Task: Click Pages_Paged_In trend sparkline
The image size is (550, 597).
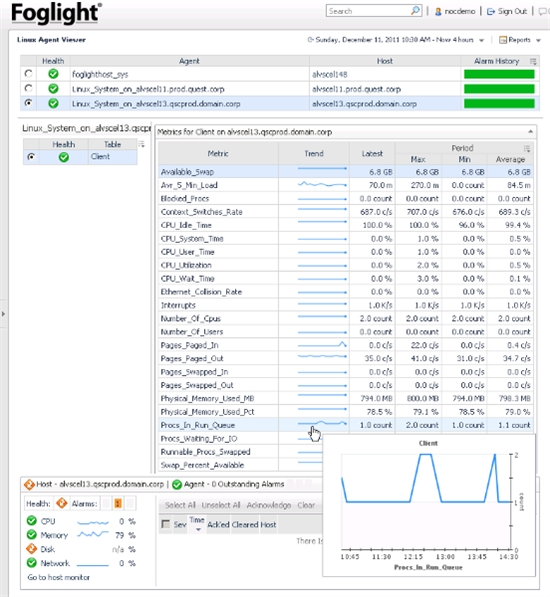Action: (x=322, y=345)
